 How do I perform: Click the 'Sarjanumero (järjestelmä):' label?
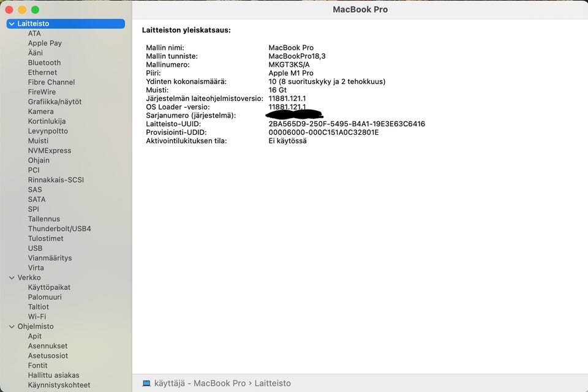click(x=191, y=116)
